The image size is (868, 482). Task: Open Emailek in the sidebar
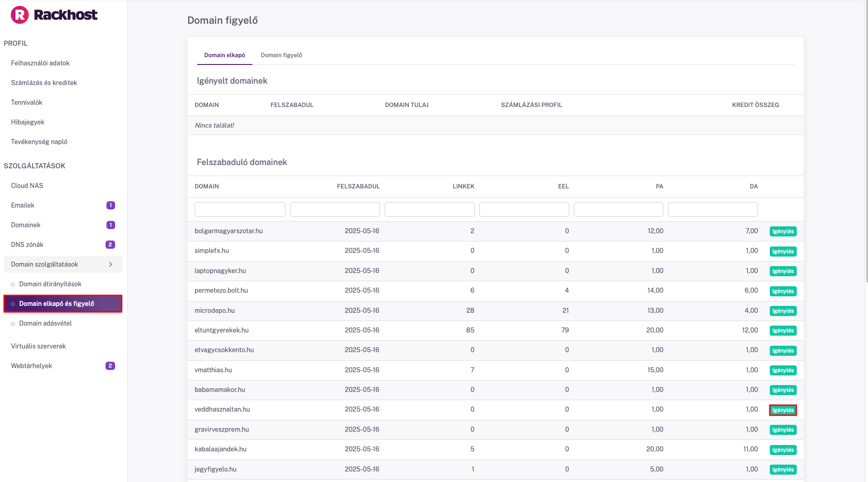coord(22,205)
